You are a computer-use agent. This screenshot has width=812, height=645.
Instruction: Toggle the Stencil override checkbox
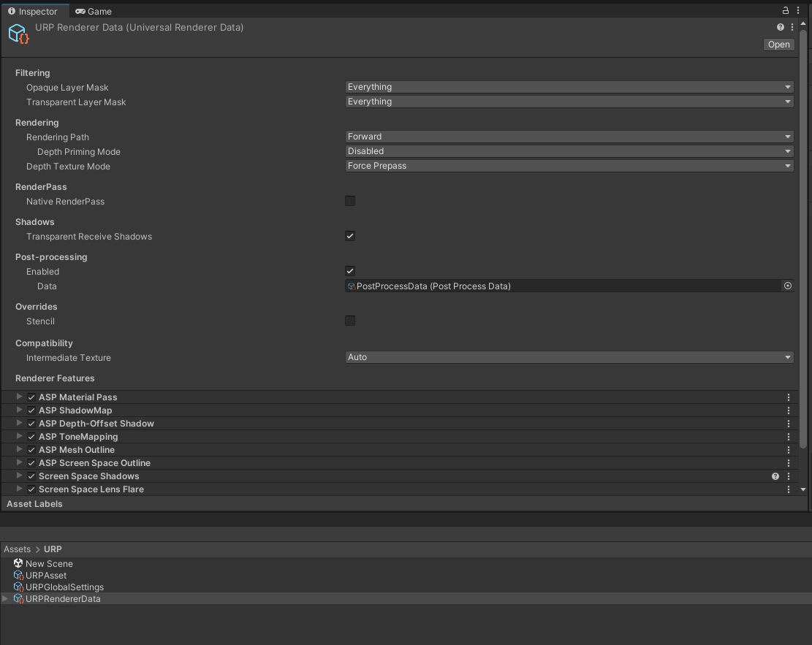350,321
